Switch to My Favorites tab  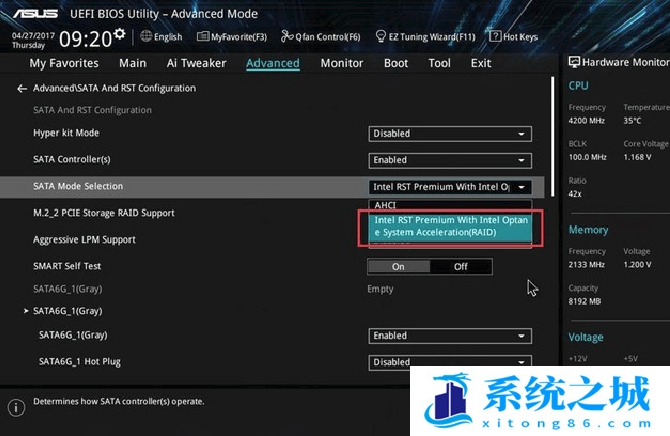click(x=64, y=63)
